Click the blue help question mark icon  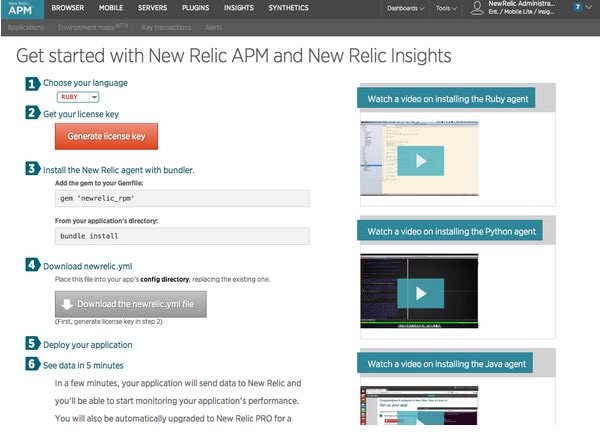pos(577,7)
